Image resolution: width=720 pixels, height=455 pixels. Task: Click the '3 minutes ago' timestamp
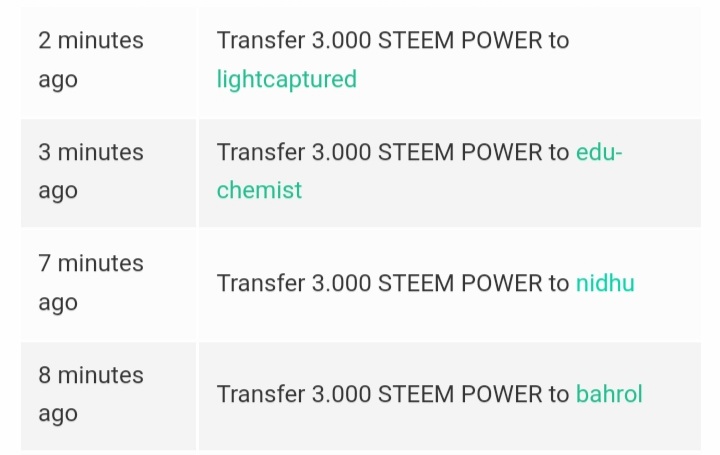pyautogui.click(x=91, y=171)
